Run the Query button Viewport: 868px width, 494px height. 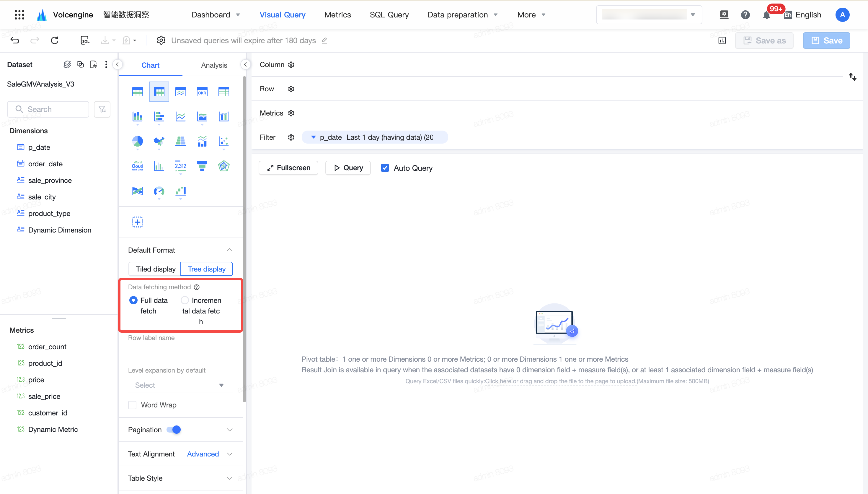click(348, 168)
